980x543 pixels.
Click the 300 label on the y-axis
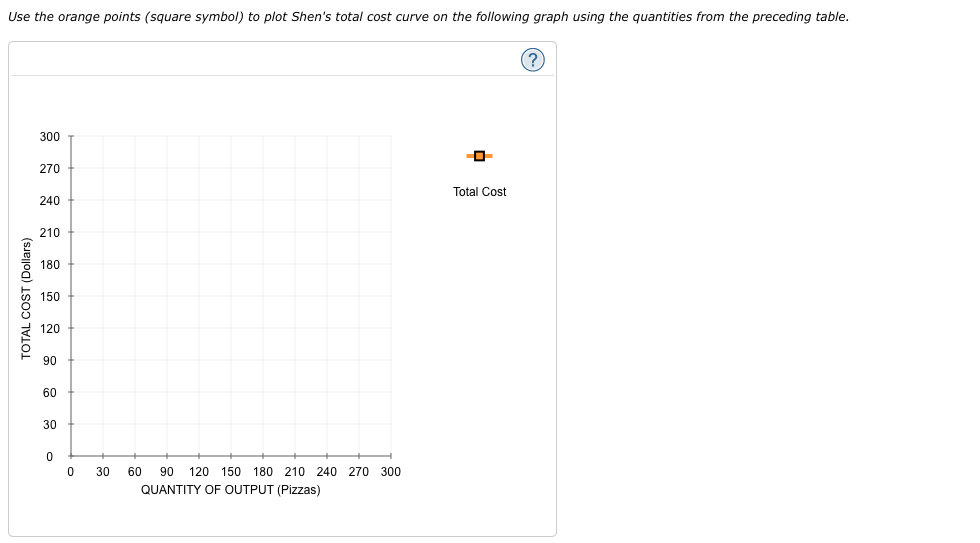pos(50,136)
